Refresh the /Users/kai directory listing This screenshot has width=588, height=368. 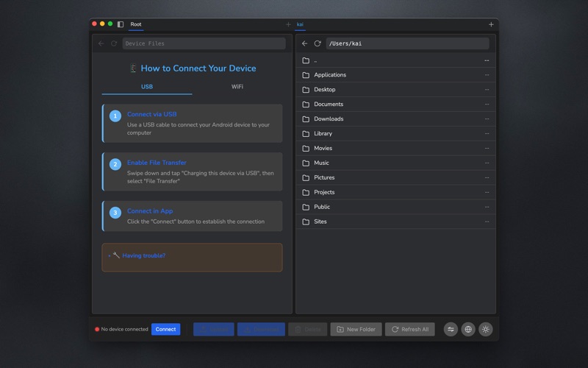coord(318,43)
